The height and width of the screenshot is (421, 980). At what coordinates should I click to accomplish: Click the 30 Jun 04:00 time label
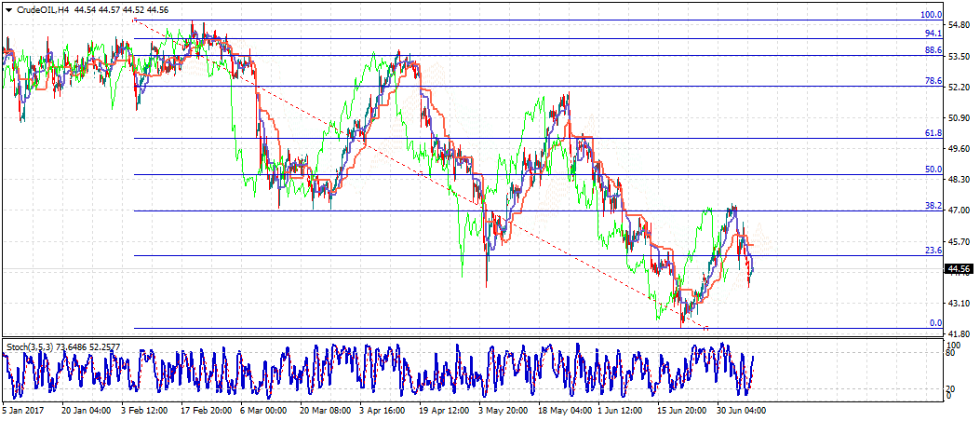740,408
